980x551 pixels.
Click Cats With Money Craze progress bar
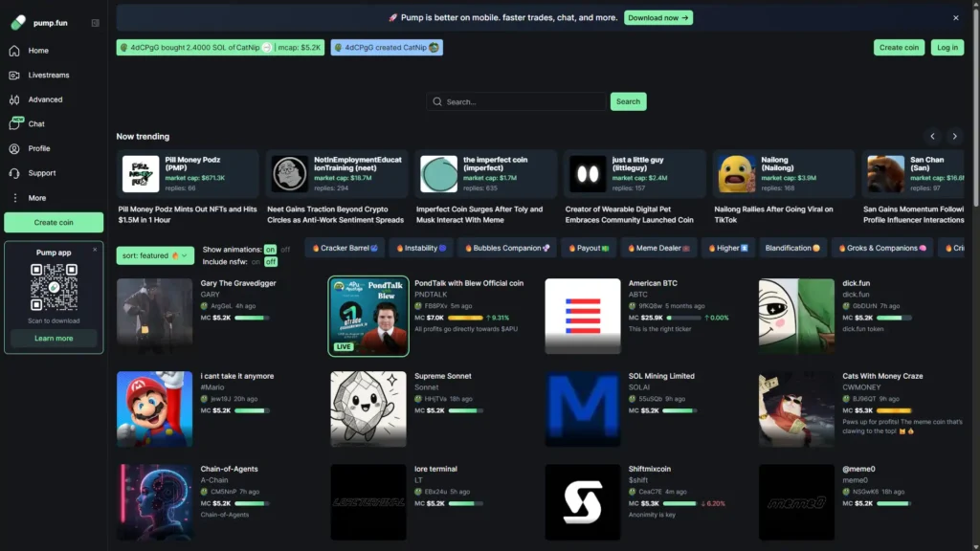894,411
